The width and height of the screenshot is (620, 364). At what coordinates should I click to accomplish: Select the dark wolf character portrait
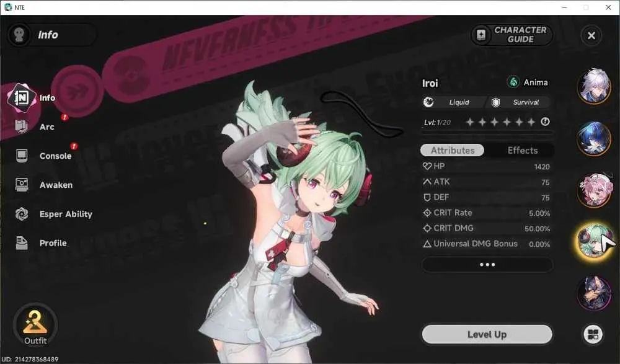594,293
